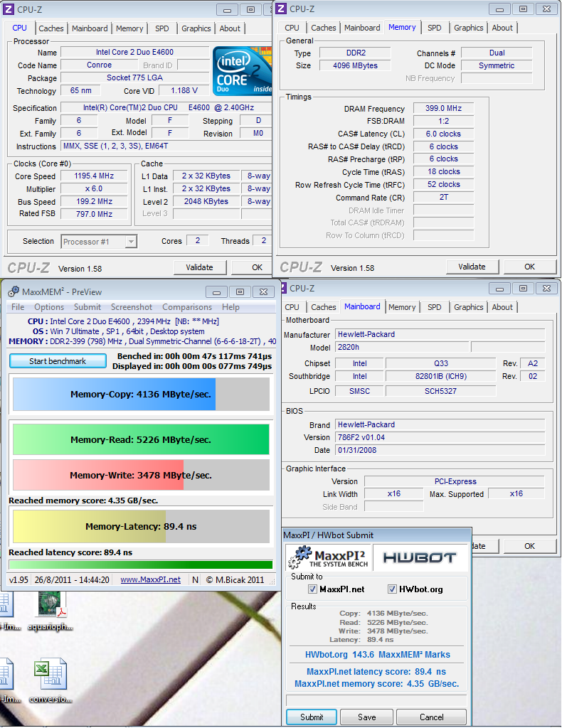
Task: Click the DRAM Frequency value 399.0 MHz
Action: (444, 108)
